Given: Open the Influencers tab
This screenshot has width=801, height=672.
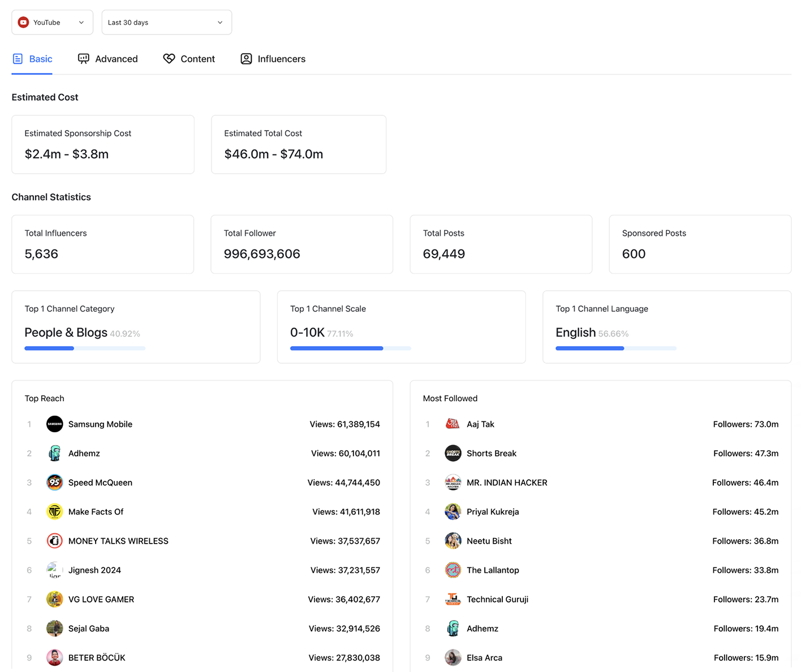Looking at the screenshot, I should [273, 59].
